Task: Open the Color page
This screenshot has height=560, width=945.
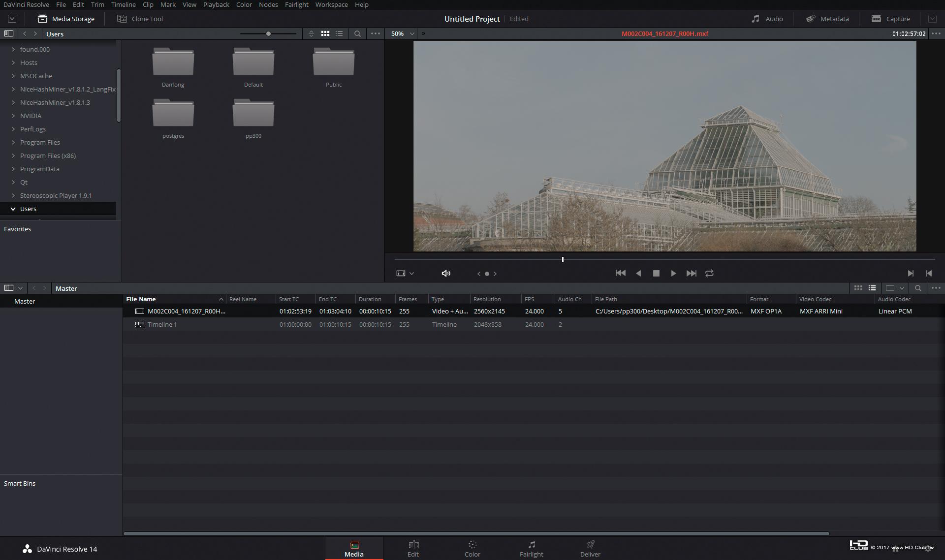Action: [x=472, y=548]
